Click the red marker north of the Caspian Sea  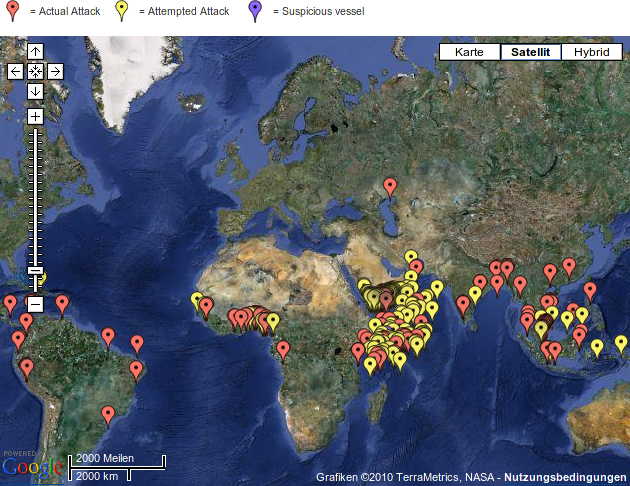390,188
